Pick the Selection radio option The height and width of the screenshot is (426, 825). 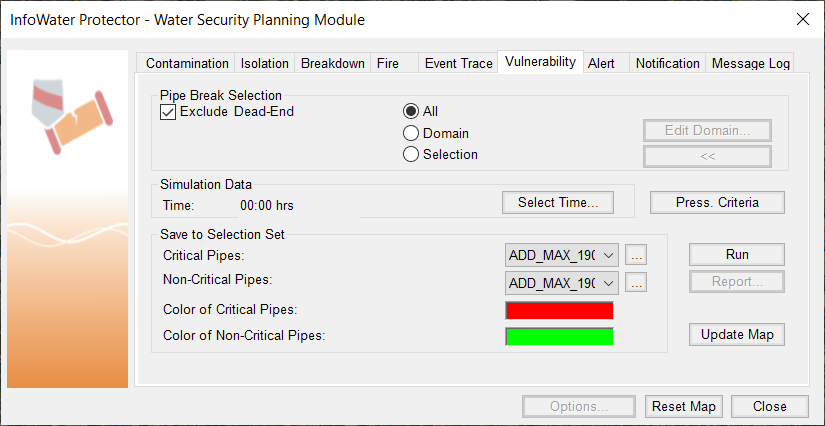(x=410, y=155)
